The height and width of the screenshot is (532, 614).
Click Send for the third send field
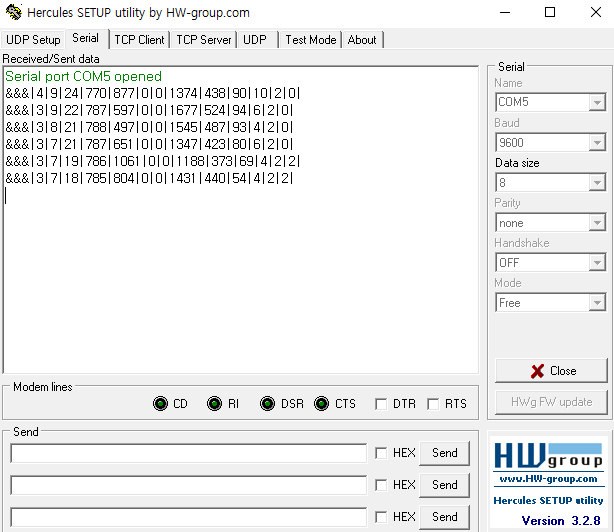pos(444,517)
